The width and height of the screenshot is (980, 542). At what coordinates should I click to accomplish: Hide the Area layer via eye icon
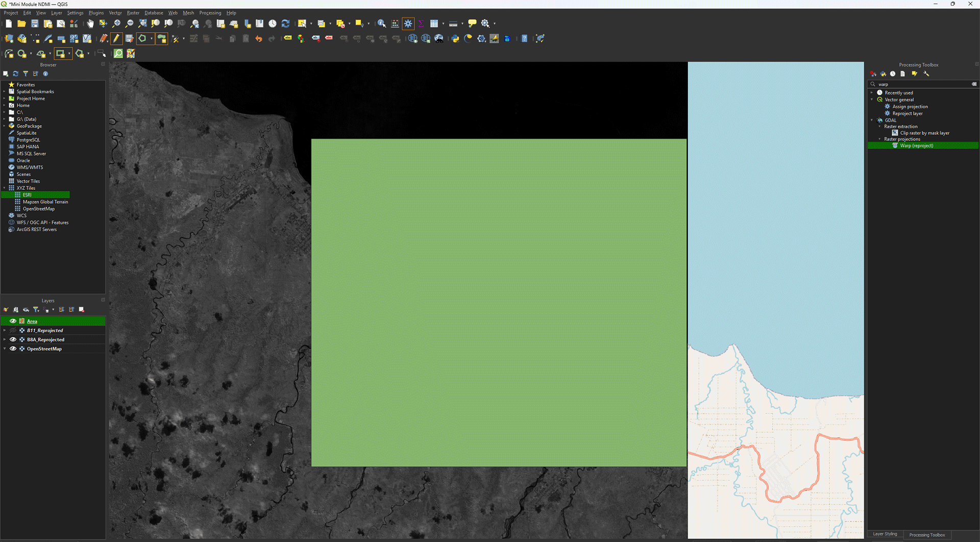pos(13,321)
